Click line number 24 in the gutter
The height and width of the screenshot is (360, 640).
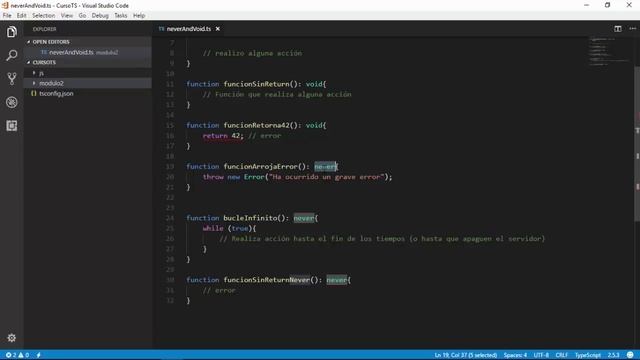click(170, 218)
